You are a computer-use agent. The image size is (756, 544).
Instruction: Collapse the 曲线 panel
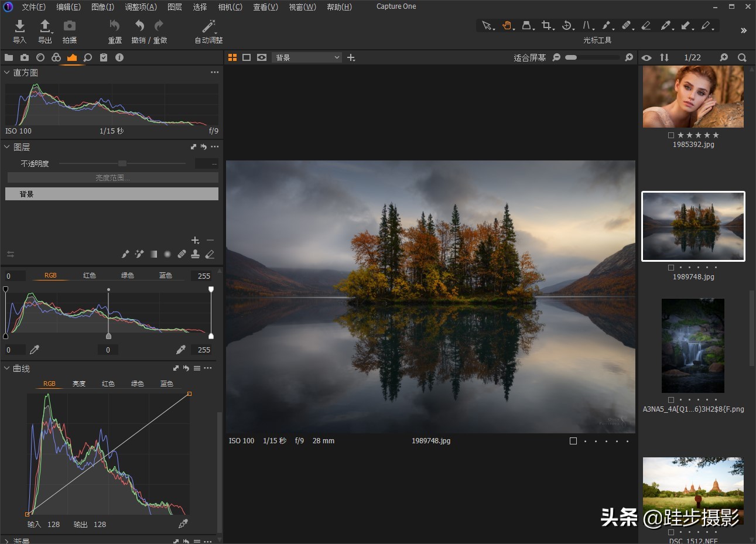point(6,368)
